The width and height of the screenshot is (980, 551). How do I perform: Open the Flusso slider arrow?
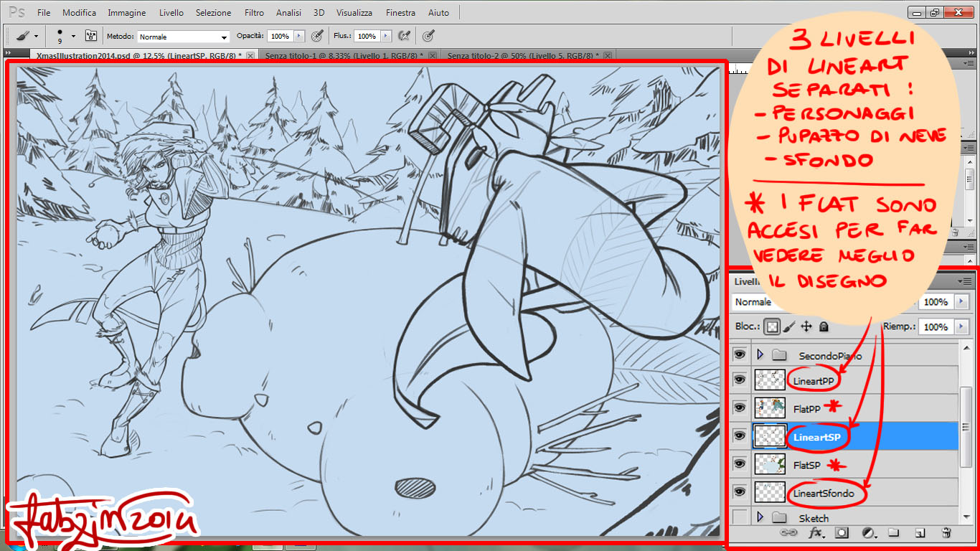[386, 36]
